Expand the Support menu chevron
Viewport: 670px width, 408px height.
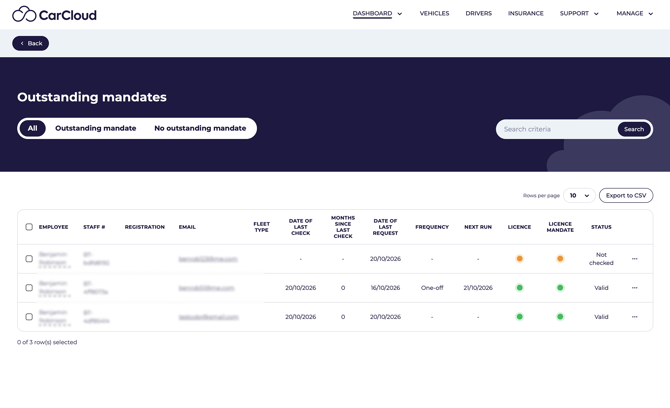[x=597, y=14]
